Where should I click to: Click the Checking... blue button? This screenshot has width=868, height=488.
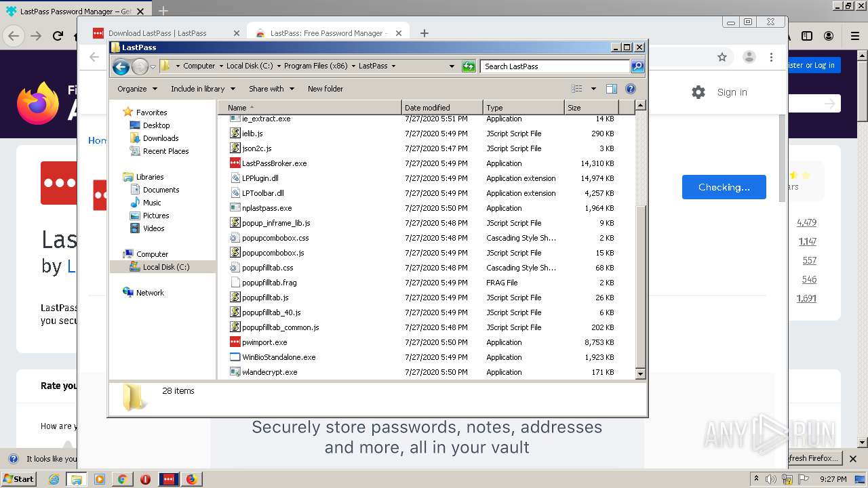[724, 187]
